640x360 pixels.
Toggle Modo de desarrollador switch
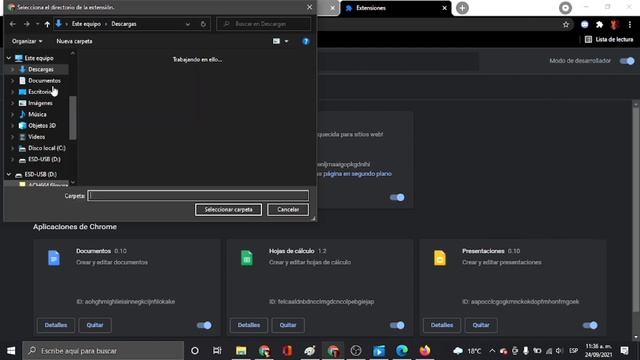point(627,61)
